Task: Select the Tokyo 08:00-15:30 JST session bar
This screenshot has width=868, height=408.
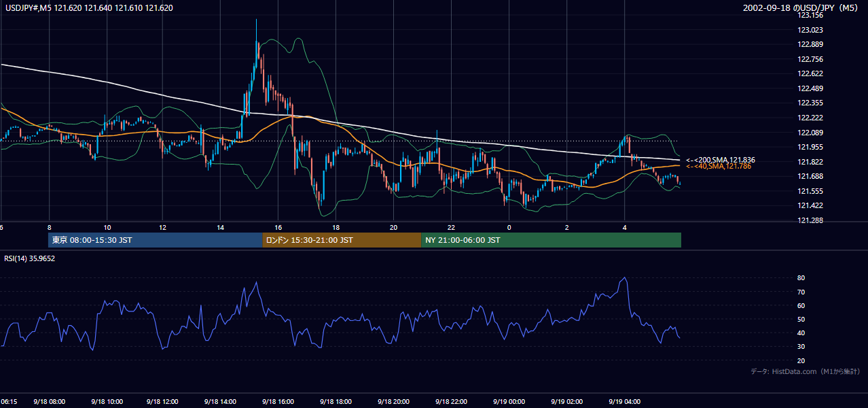Action: point(155,240)
